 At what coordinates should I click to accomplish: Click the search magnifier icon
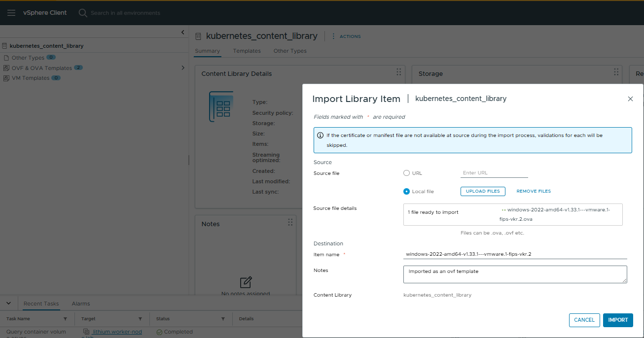(83, 13)
